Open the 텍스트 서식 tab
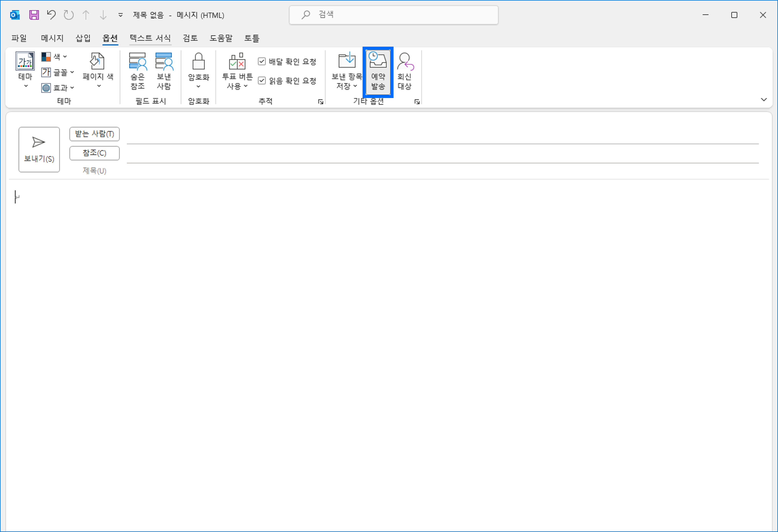 point(150,38)
